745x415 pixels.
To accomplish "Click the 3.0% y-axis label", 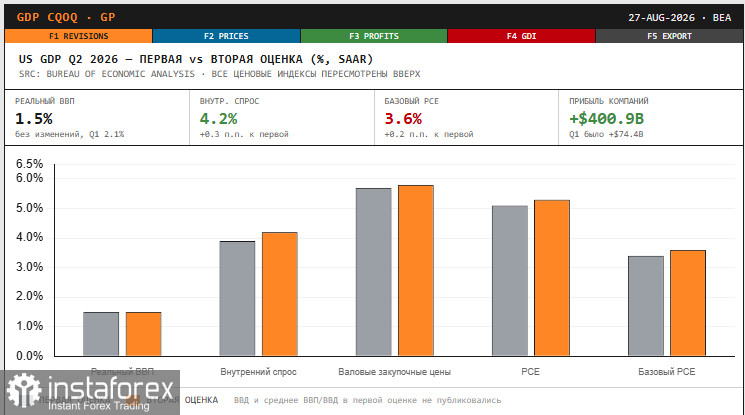I will (x=29, y=267).
